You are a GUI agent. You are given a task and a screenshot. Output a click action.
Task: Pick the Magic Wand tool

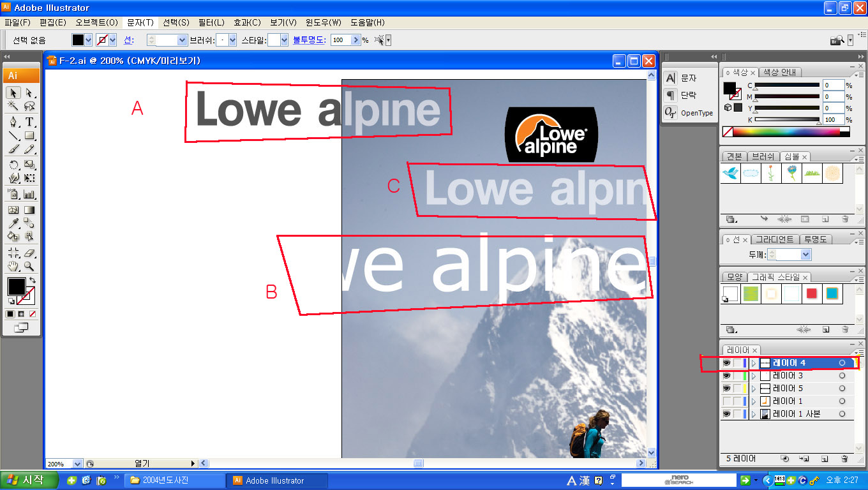coord(13,107)
